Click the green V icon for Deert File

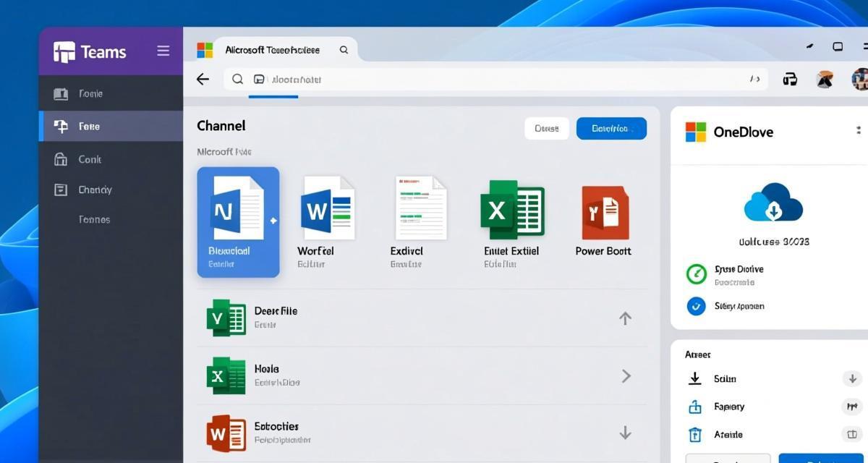[x=226, y=318]
